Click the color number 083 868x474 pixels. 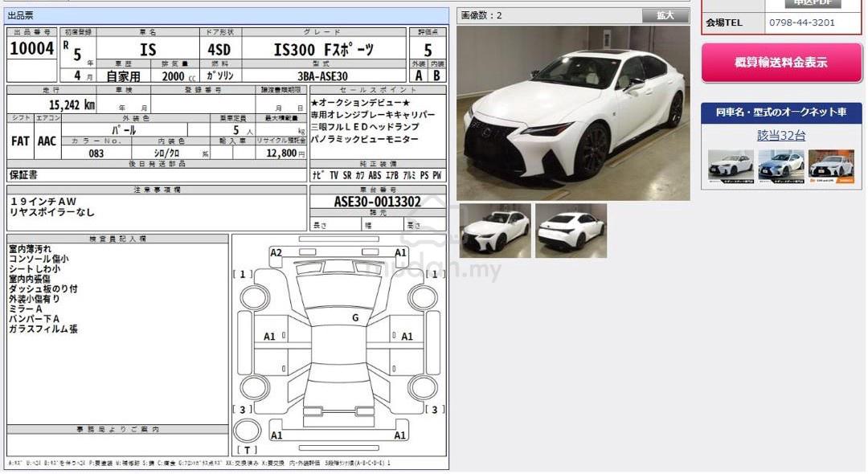tap(96, 153)
